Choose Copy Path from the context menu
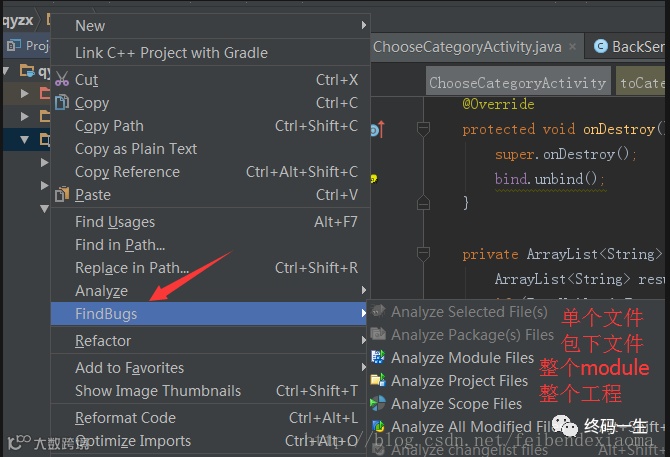670x457 pixels. click(x=109, y=125)
